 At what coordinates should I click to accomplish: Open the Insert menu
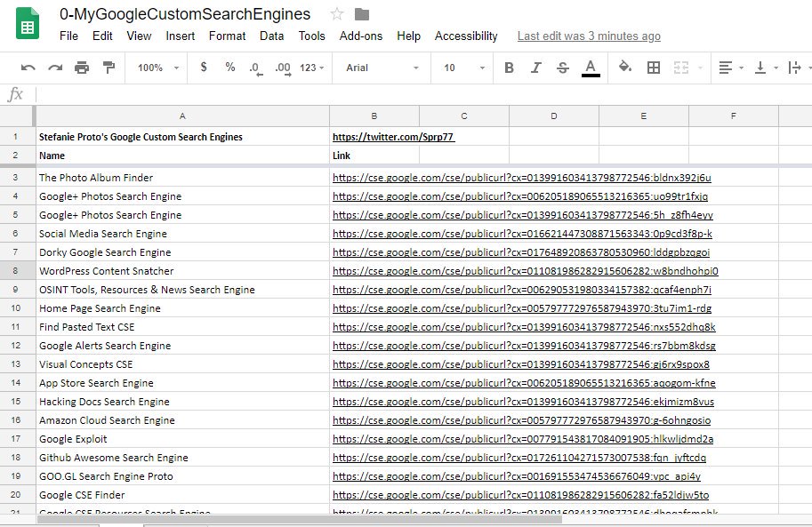[181, 36]
